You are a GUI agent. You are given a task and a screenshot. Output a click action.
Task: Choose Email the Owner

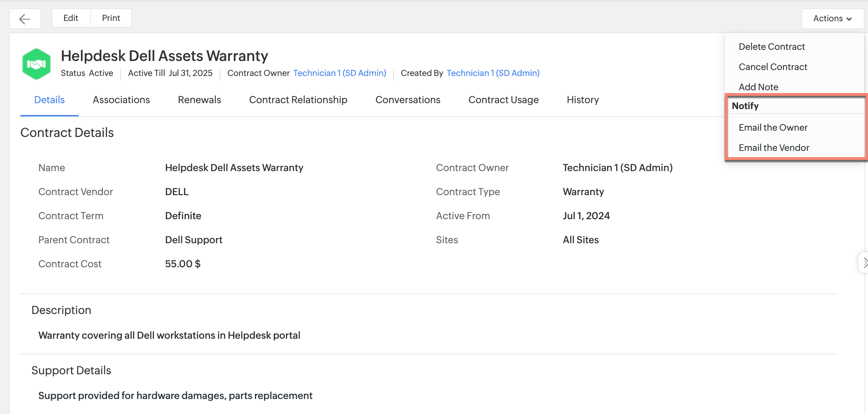[773, 128]
